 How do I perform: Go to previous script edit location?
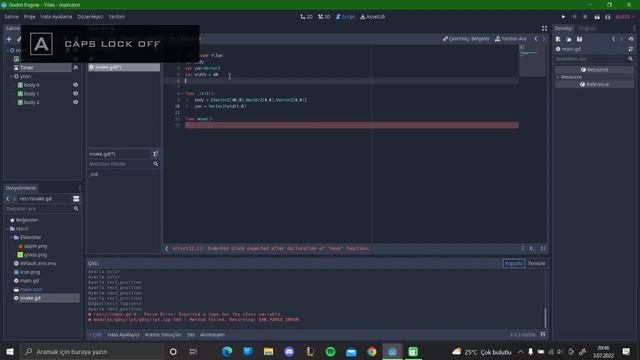tap(536, 39)
